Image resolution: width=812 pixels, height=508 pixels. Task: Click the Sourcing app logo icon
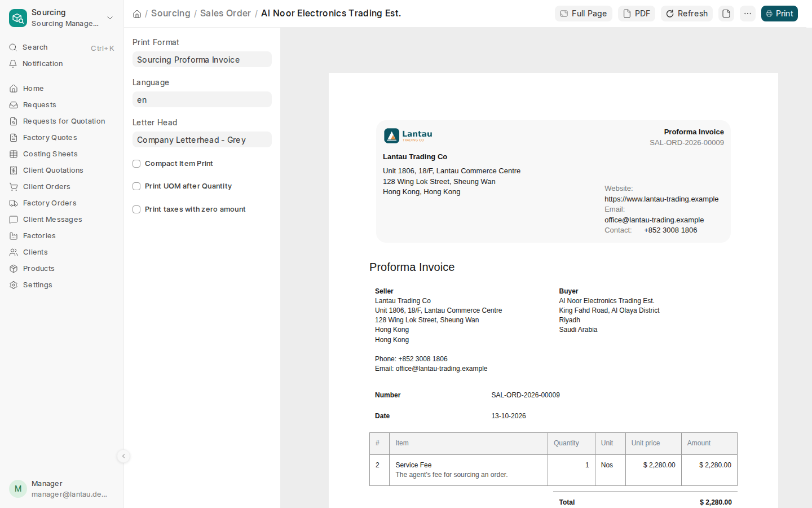tap(18, 18)
